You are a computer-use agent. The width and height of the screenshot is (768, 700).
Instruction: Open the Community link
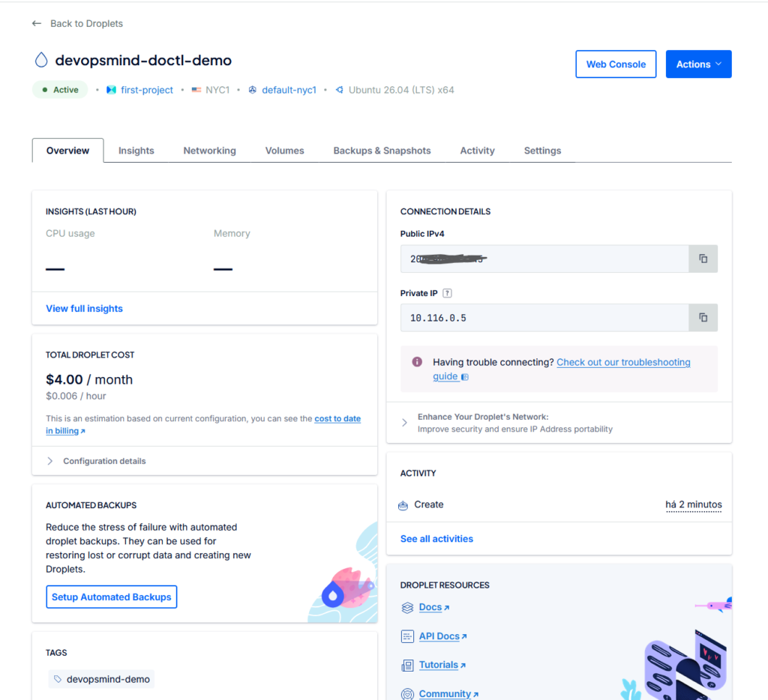pyautogui.click(x=448, y=694)
